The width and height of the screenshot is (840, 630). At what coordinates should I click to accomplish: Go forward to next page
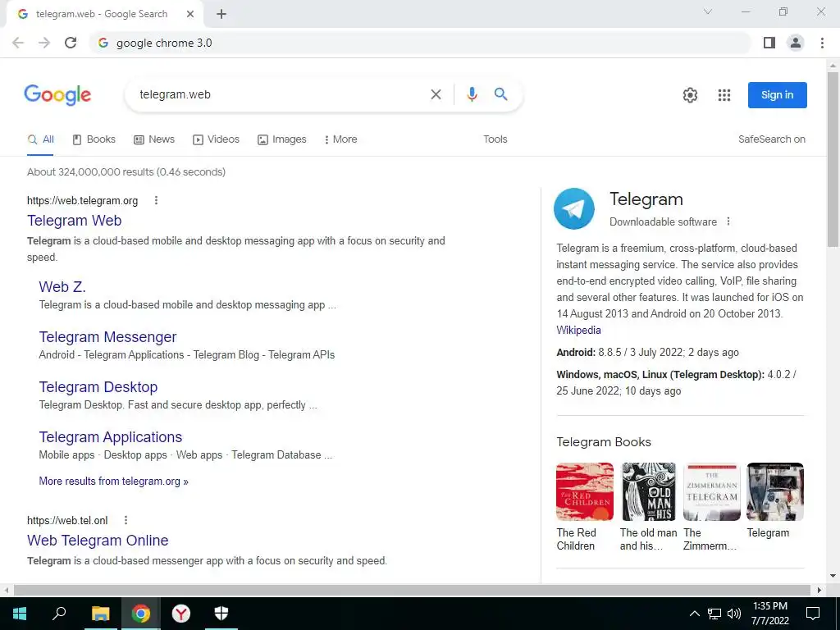[x=44, y=43]
